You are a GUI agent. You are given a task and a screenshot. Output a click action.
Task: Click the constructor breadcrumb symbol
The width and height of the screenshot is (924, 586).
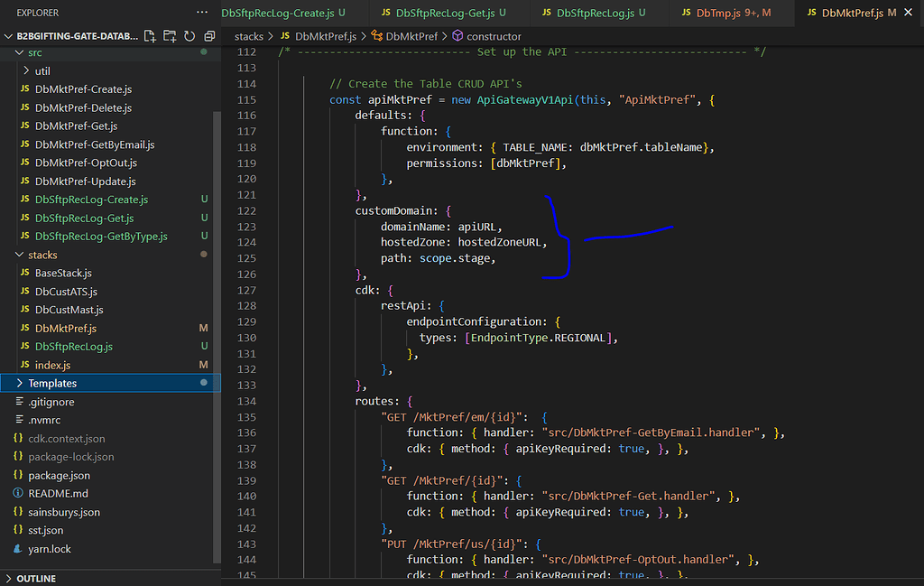point(494,36)
